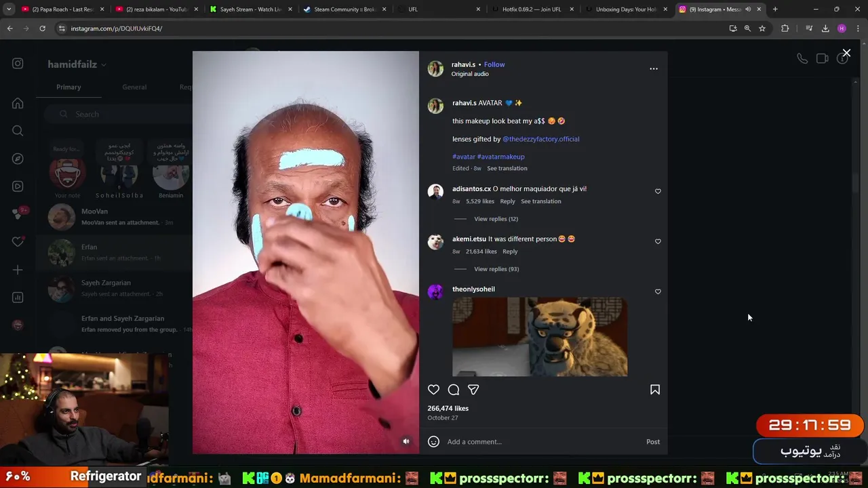Close the post overlay with the X
Screen dimensions: 868x488
coord(846,53)
